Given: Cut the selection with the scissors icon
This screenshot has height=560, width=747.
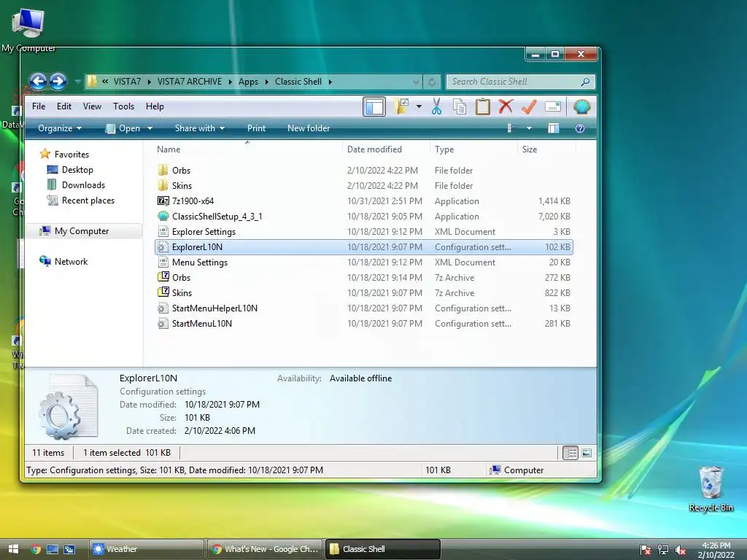Looking at the screenshot, I should coord(436,106).
